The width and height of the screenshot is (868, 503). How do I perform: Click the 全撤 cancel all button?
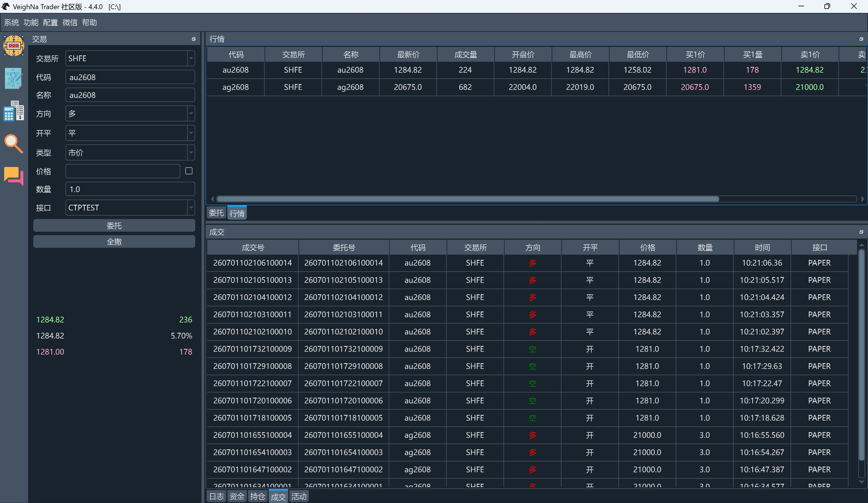(114, 242)
